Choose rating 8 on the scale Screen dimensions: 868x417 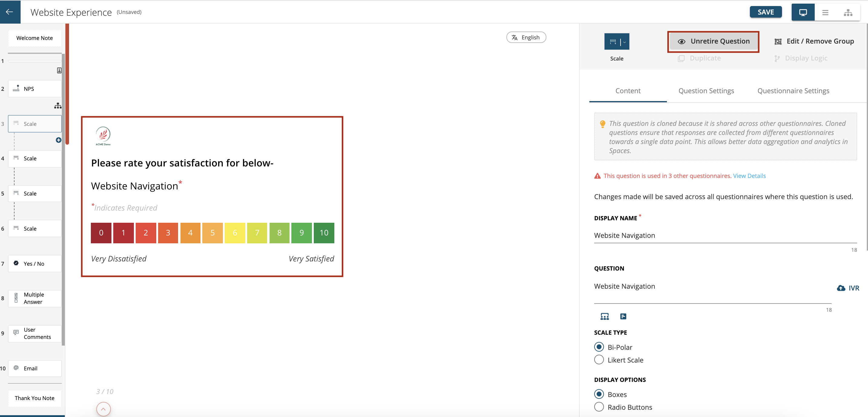coord(279,233)
